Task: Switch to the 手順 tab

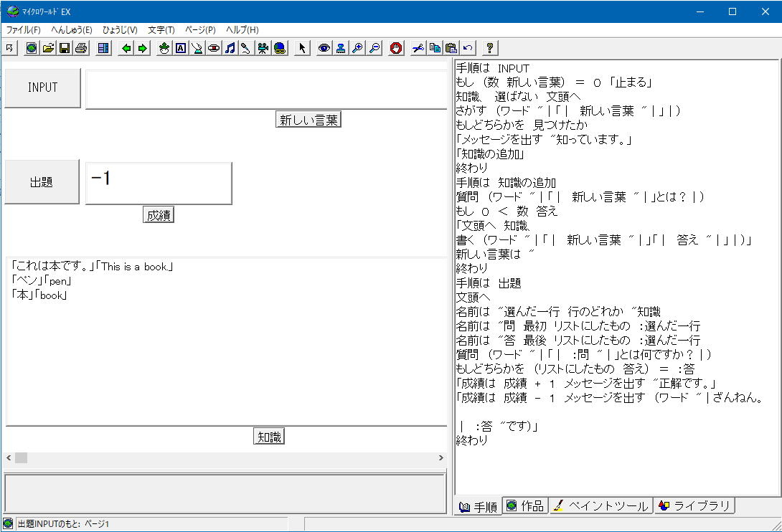Action: click(478, 507)
